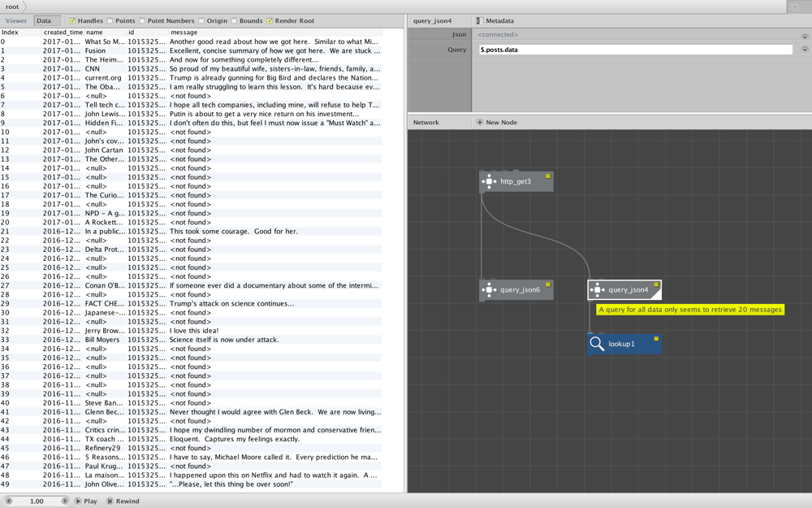Click the name cell "current.org"
Viewport: 812px width, 508px height.
(x=103, y=78)
